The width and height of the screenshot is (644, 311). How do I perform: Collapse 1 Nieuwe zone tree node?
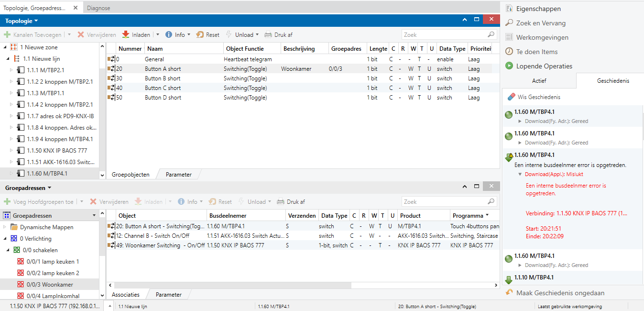6,47
